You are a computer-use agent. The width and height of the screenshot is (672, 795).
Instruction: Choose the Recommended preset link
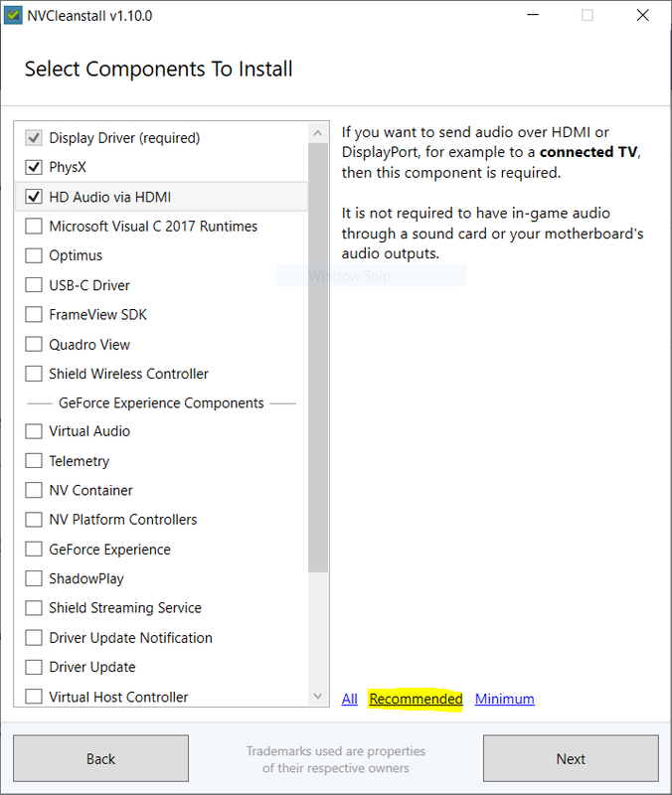[416, 699]
